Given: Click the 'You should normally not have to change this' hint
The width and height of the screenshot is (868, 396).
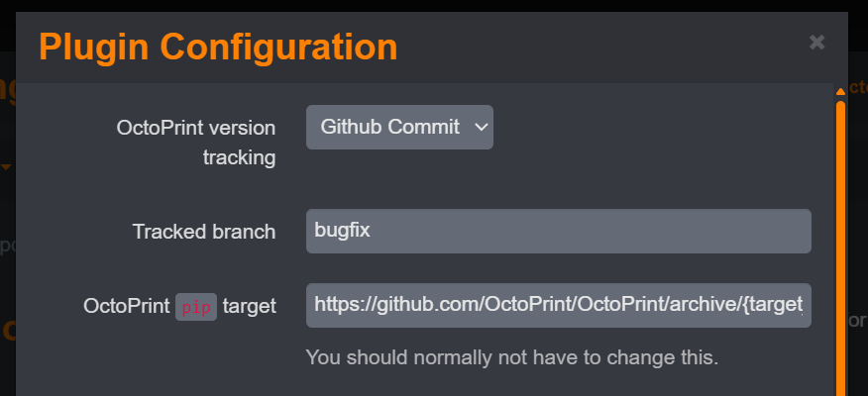Looking at the screenshot, I should click(x=511, y=356).
